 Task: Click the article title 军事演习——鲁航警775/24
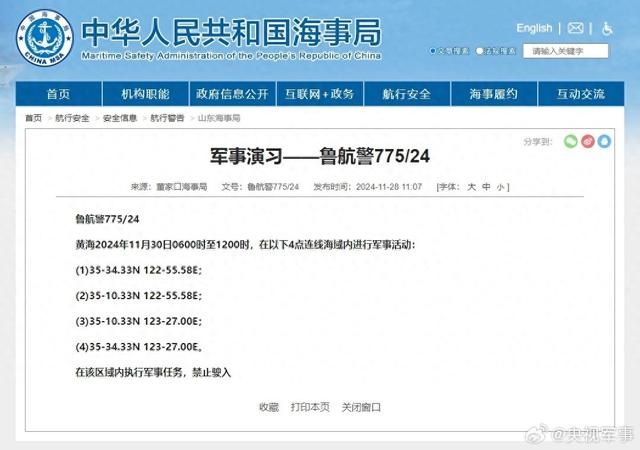click(320, 156)
